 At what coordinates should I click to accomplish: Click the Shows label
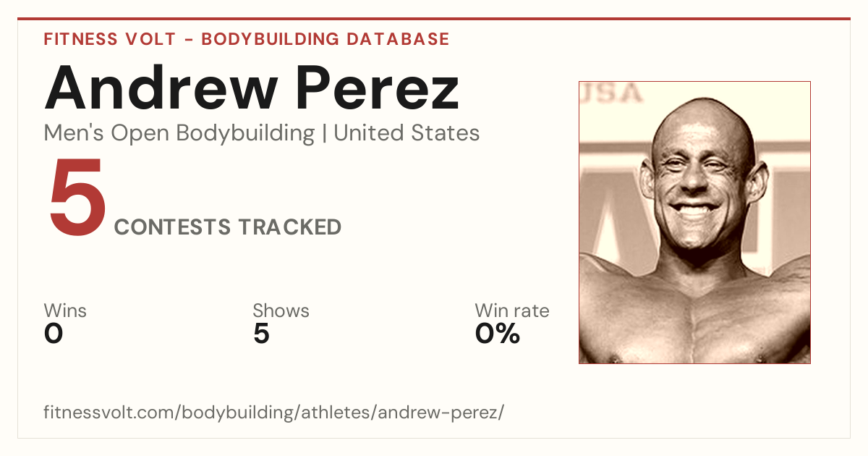281,311
